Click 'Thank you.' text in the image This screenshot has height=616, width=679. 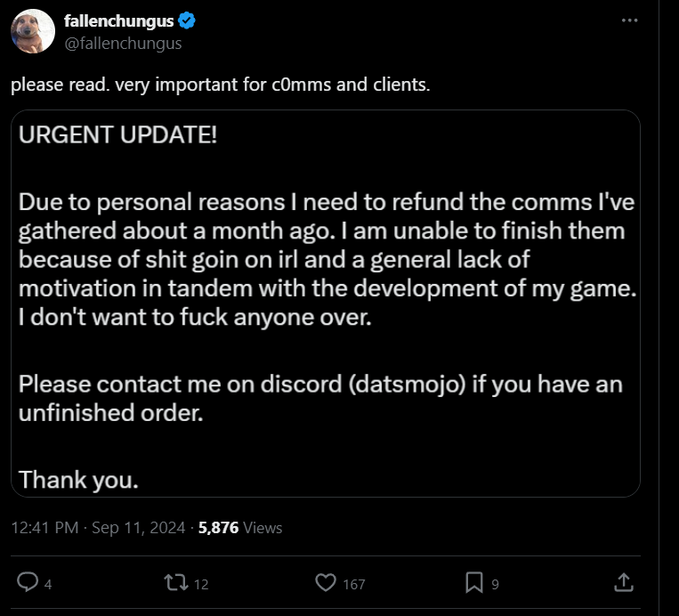pyautogui.click(x=78, y=480)
